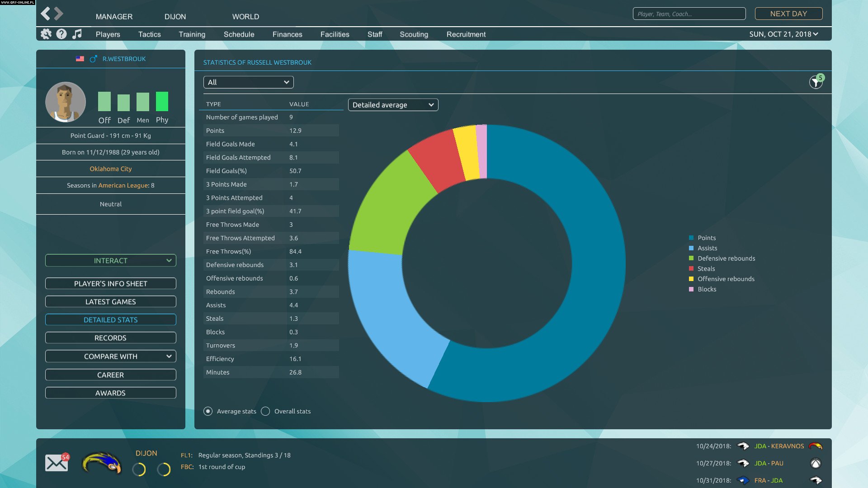Click the help question mark icon

[61, 34]
